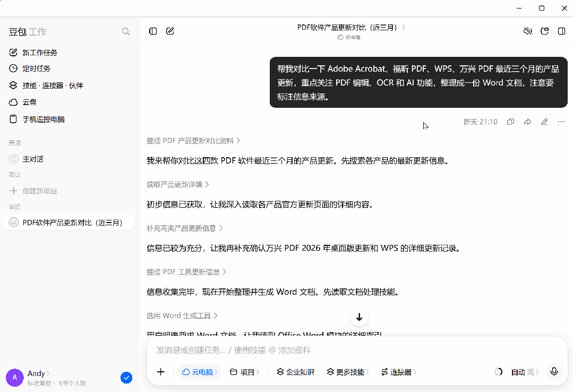Image resolution: width=573 pixels, height=392 pixels.
Task: Toggle the muted speaker icon
Action: 528,31
